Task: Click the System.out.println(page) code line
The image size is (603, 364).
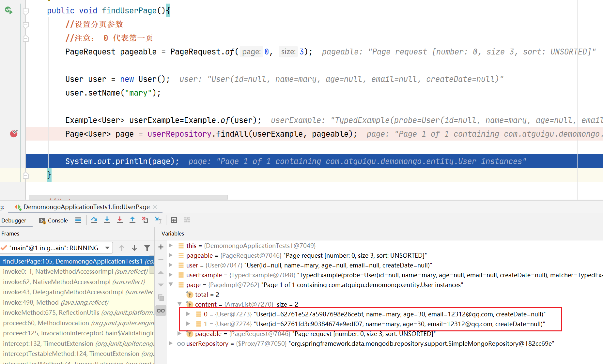Action: [x=122, y=161]
